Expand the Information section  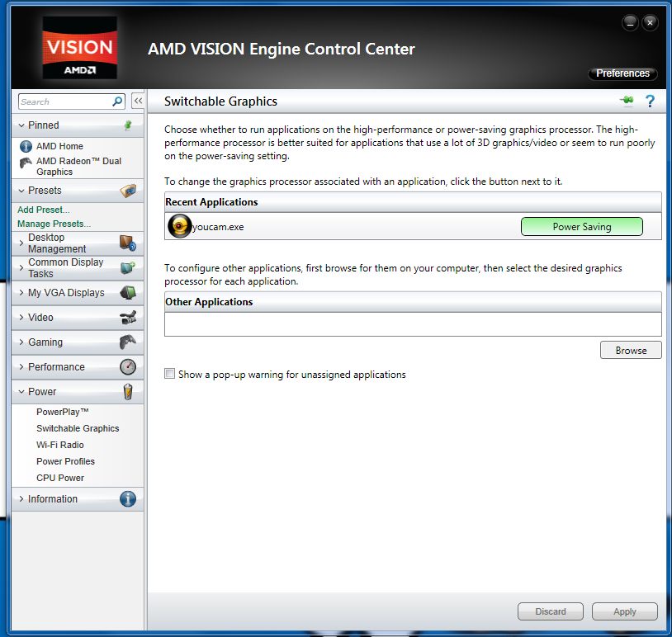(21, 499)
